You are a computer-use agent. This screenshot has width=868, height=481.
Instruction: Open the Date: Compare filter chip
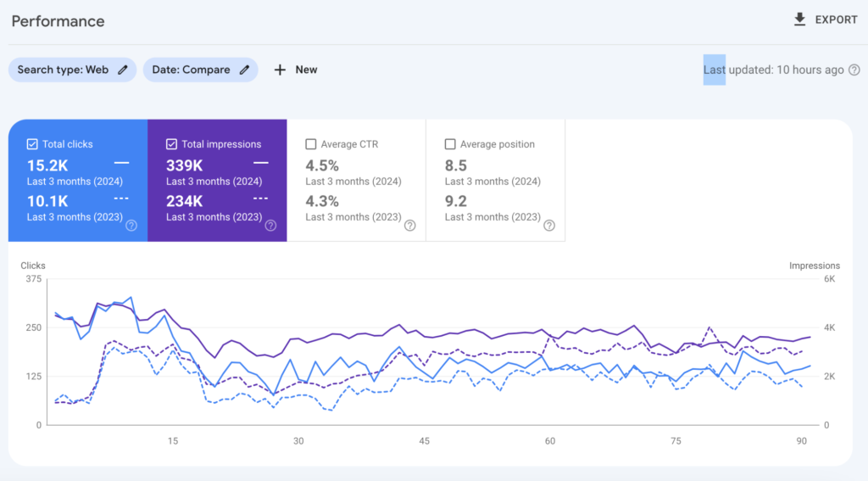coord(192,70)
